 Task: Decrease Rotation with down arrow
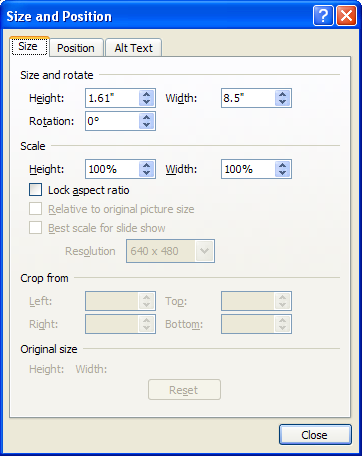coord(146,125)
